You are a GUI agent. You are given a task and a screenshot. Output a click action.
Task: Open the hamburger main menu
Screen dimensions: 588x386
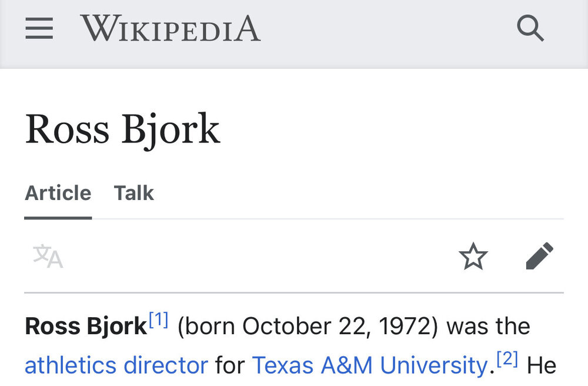[x=39, y=28]
